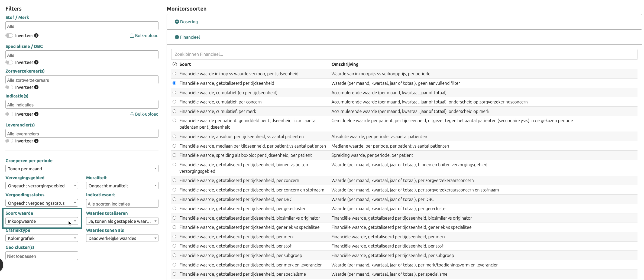Open the Waardes tonen als dropdown
This screenshot has height=280, width=644.
point(122,238)
